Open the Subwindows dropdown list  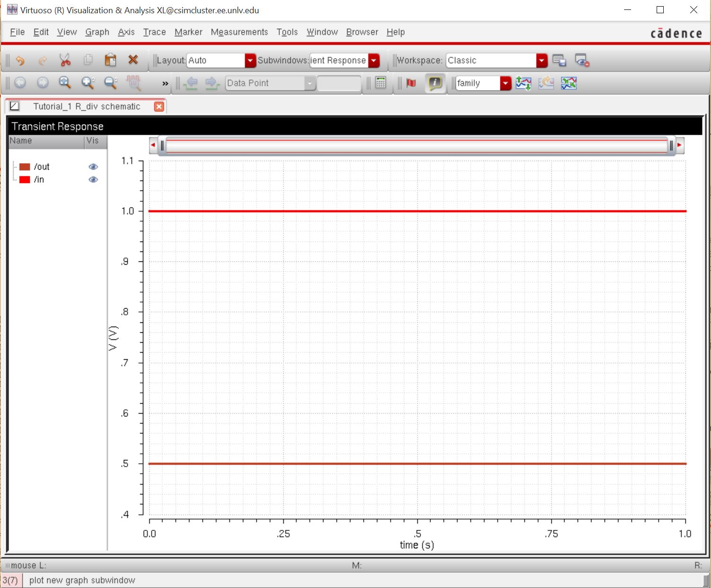coord(374,61)
